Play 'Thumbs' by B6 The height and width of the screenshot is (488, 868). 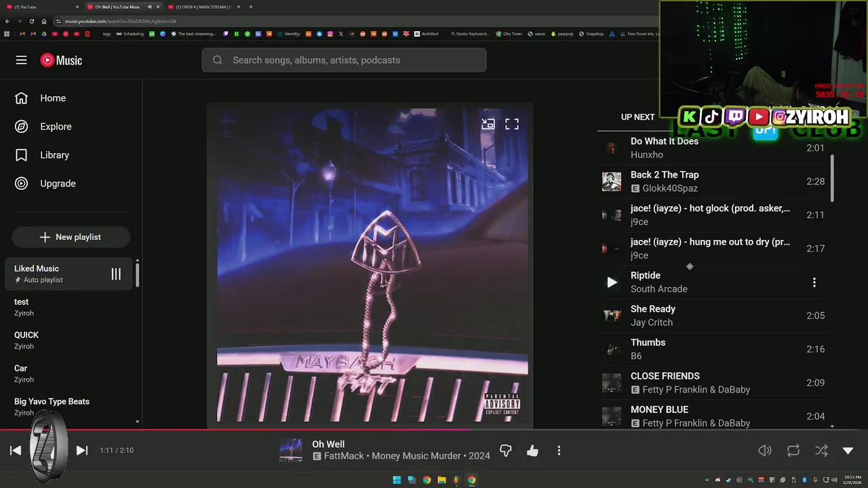tap(714, 350)
